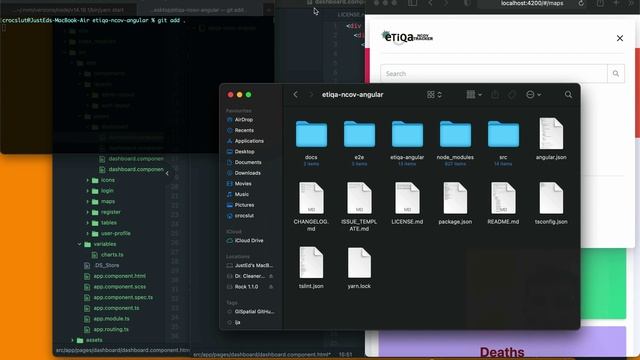Image resolution: width=640 pixels, height=360 pixels.
Task: Click browser search magnifier button
Action: click(x=616, y=74)
